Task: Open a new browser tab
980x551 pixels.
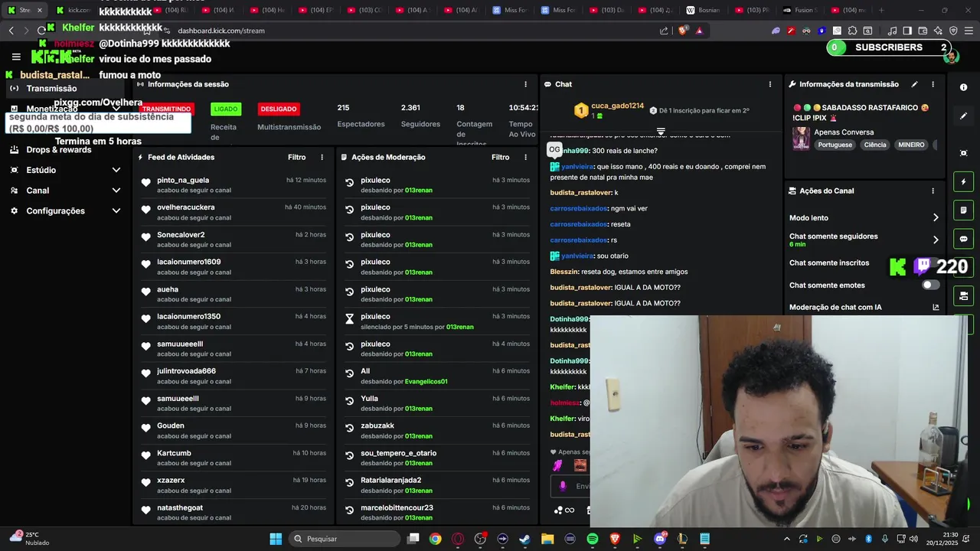Action: coord(882,10)
